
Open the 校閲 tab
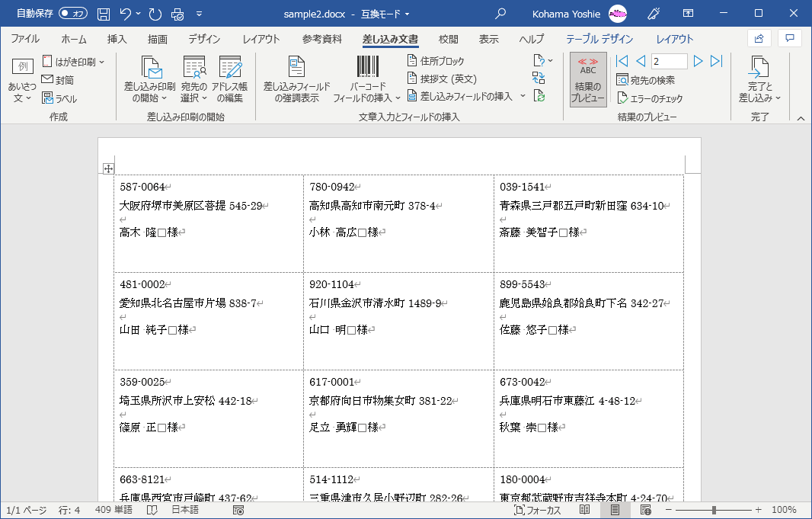click(449, 39)
